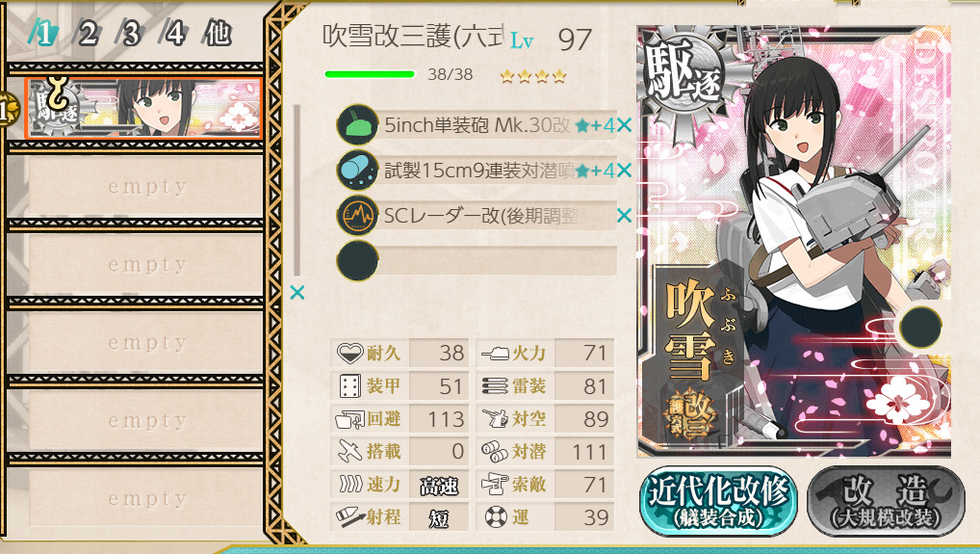The image size is (980, 554).
Task: Remove the 5inch Mk.30改 gun via X
Action: click(x=624, y=125)
